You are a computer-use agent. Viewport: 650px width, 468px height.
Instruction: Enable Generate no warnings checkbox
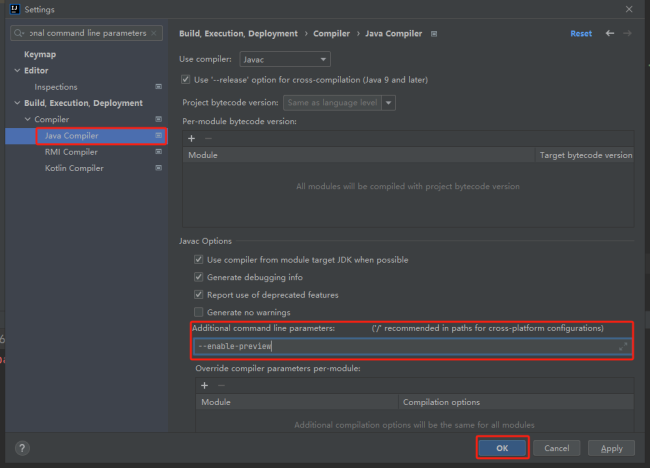coord(199,312)
